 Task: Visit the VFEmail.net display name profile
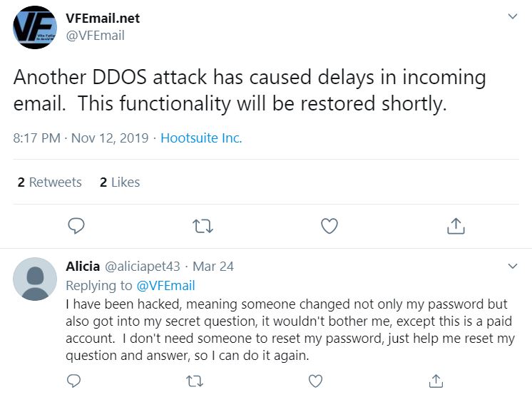click(x=103, y=19)
